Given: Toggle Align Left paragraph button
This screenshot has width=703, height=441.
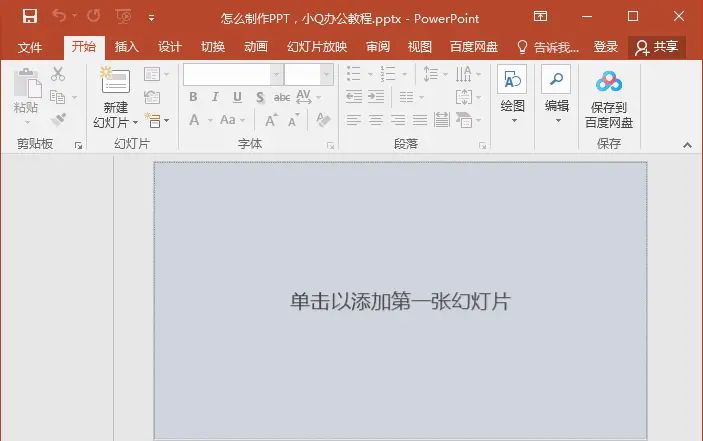Looking at the screenshot, I should tap(354, 120).
